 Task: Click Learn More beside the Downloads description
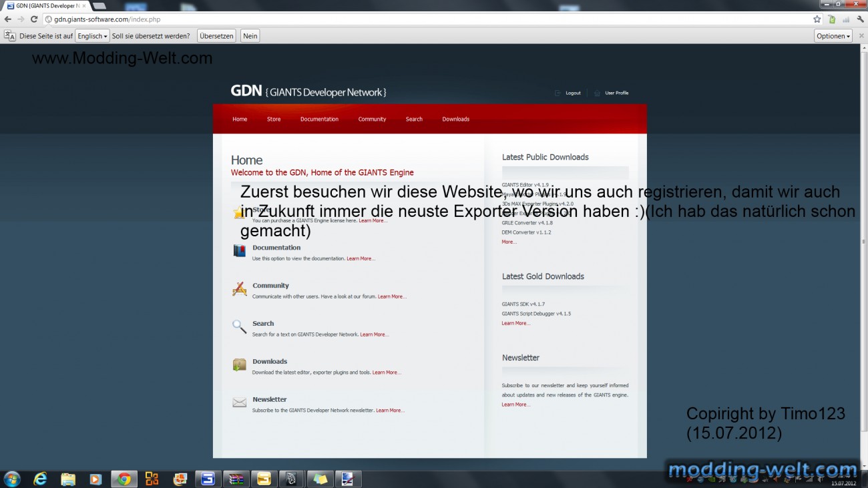(387, 373)
